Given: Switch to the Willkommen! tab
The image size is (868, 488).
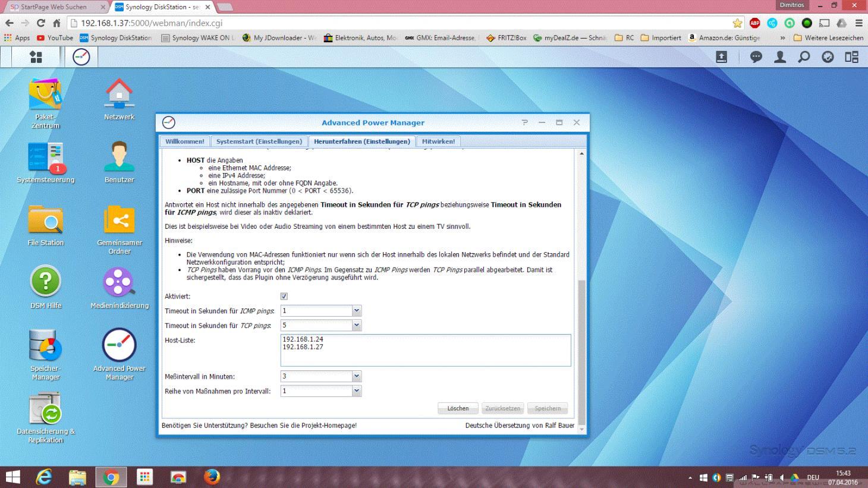Looking at the screenshot, I should (184, 141).
